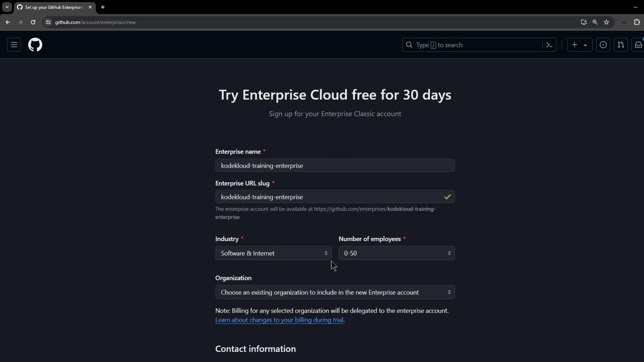The height and width of the screenshot is (362, 644).
Task: Navigate back with browser back arrow
Action: pos(8,22)
